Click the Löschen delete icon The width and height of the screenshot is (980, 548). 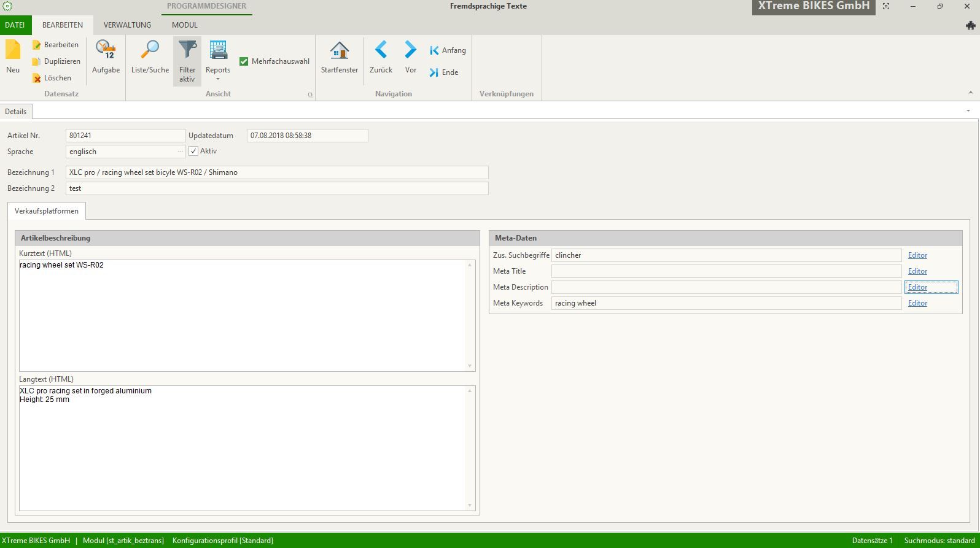pos(37,78)
